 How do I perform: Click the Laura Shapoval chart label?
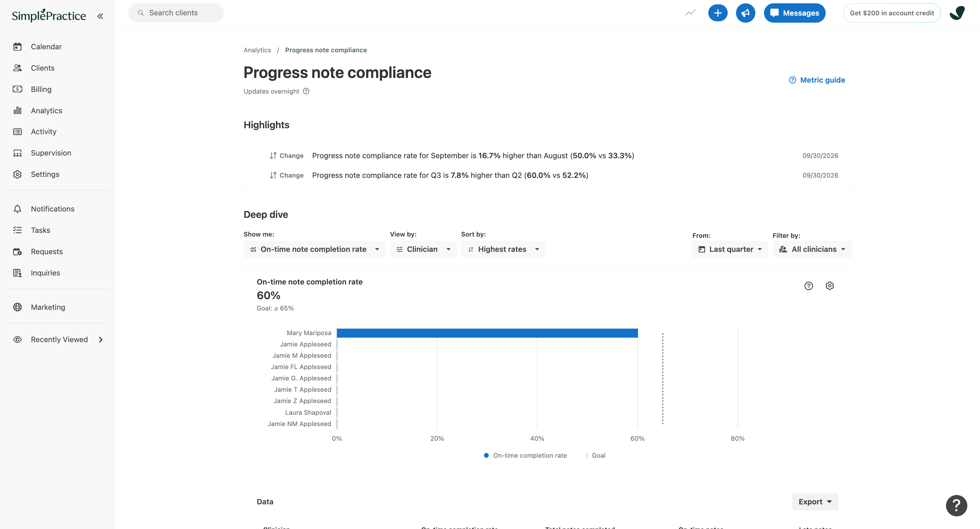[x=308, y=413]
